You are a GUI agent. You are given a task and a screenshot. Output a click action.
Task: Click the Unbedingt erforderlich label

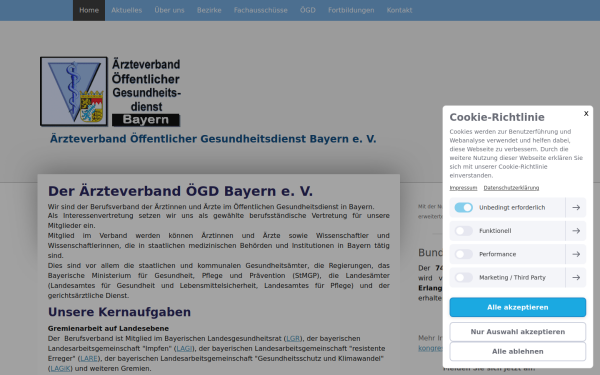[x=512, y=207]
